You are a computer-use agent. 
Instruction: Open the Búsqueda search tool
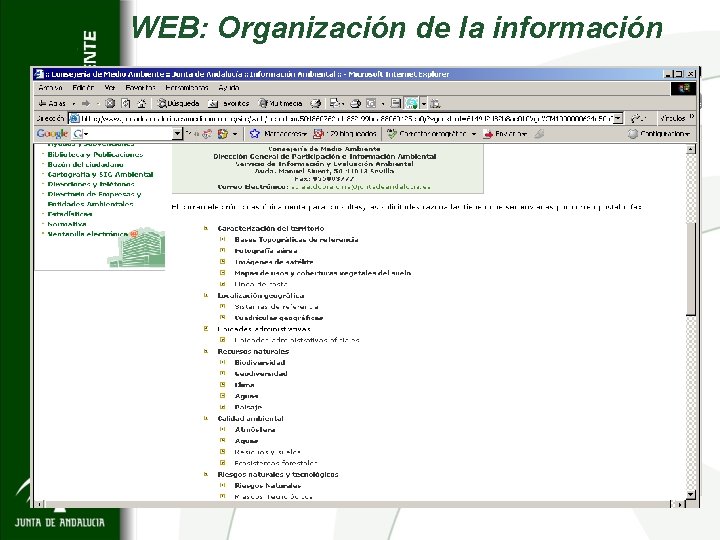coord(178,103)
